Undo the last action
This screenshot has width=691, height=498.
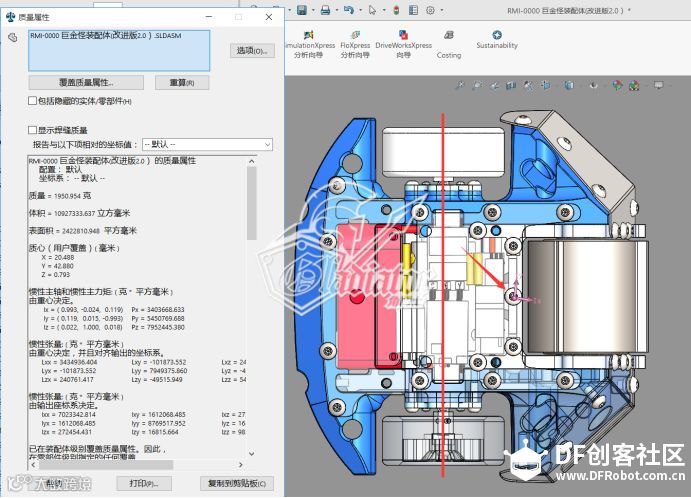pos(349,10)
